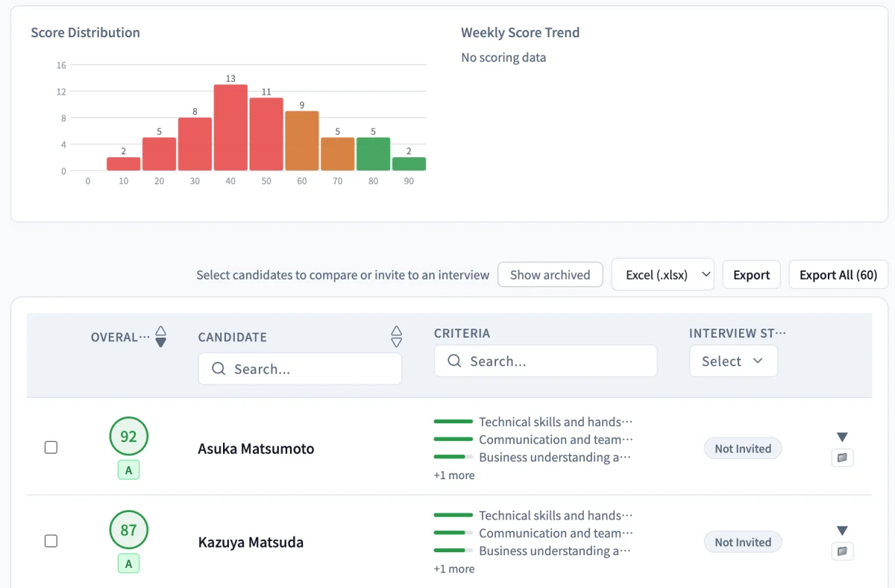Focus the Criteria search field
Image resolution: width=895 pixels, height=588 pixels.
[545, 361]
